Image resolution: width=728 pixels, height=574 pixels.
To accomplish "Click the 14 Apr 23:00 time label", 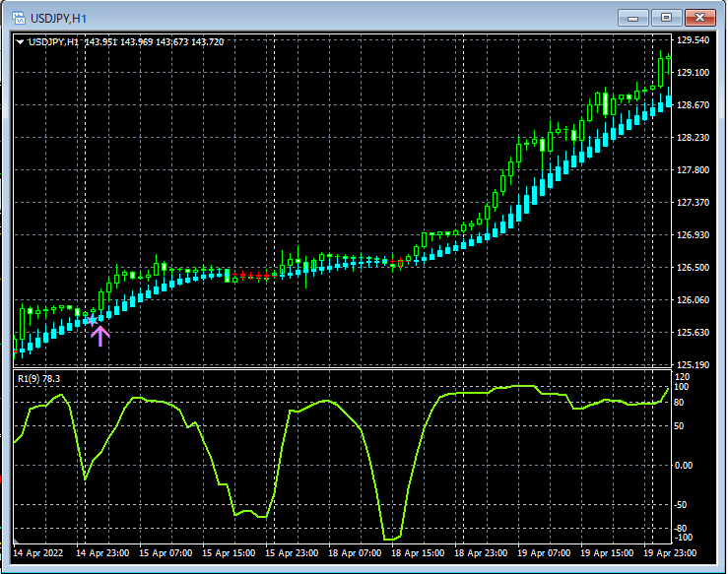I will tap(102, 553).
